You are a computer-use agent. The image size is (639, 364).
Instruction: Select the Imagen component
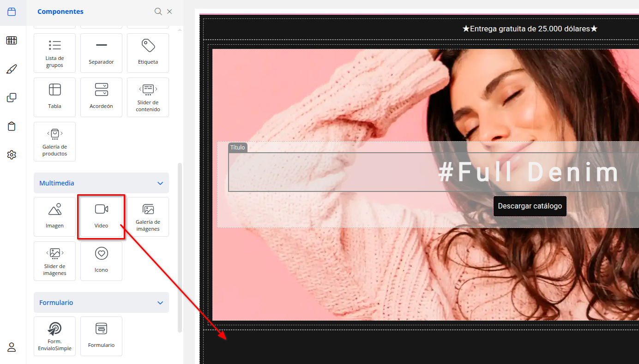click(x=54, y=217)
